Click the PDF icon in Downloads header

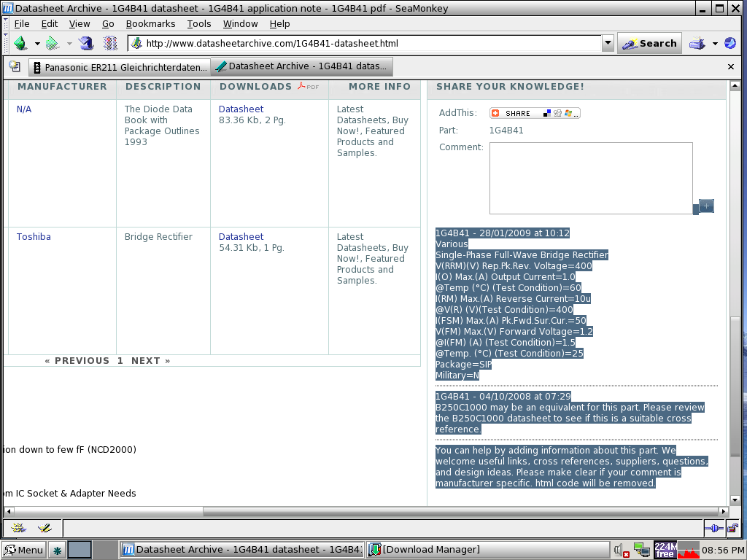pos(309,86)
